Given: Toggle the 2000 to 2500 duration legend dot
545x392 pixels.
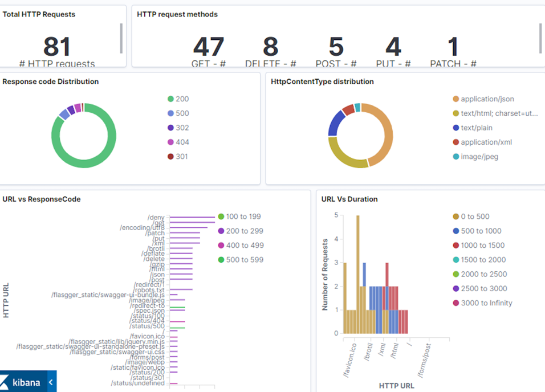Looking at the screenshot, I should (456, 274).
